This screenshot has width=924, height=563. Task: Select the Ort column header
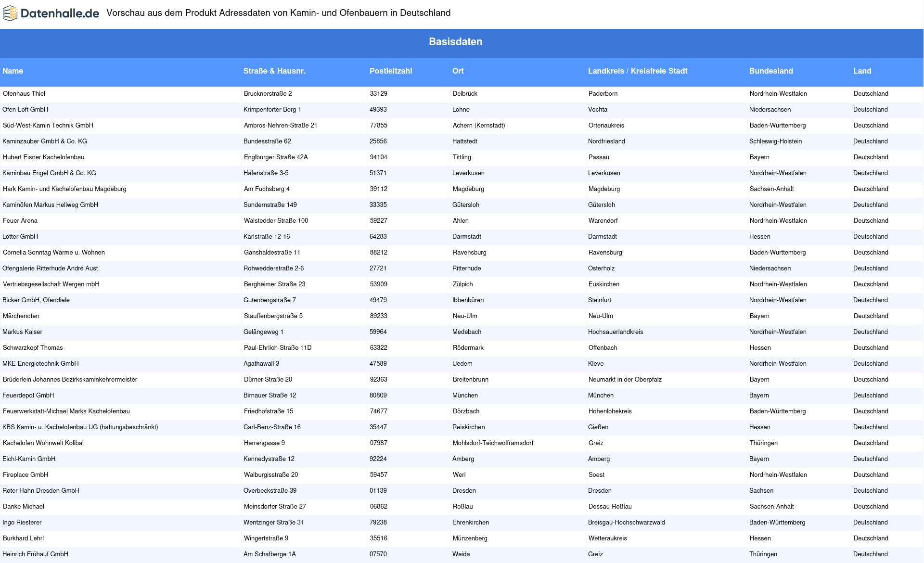pyautogui.click(x=458, y=71)
